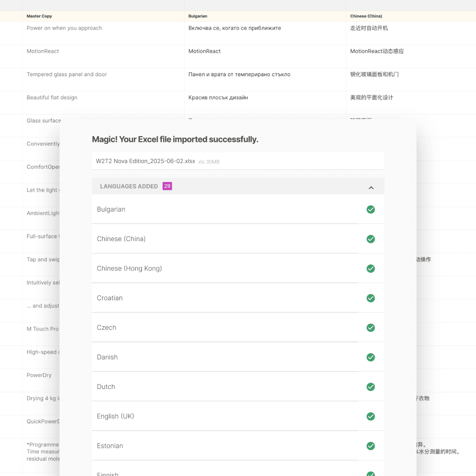476x476 pixels.
Task: Open the W2T2 Nova Edition_2025-06-02.xlsx file entry
Action: (x=238, y=161)
